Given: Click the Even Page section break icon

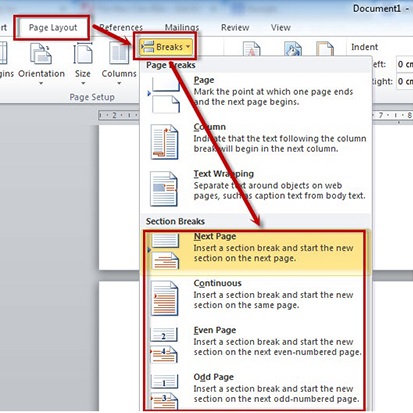Looking at the screenshot, I should click(x=164, y=345).
